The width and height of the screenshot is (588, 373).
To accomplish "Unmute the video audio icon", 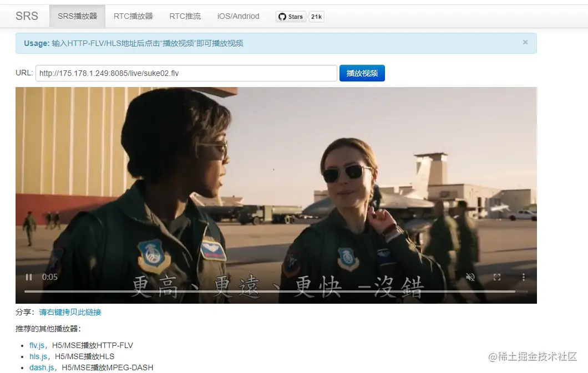I will 470,277.
